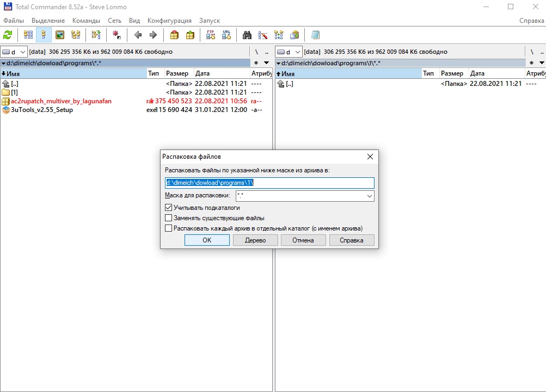Image resolution: width=546 pixels, height=392 pixels.
Task: Go up with right panel '..' button
Action: [542, 52]
